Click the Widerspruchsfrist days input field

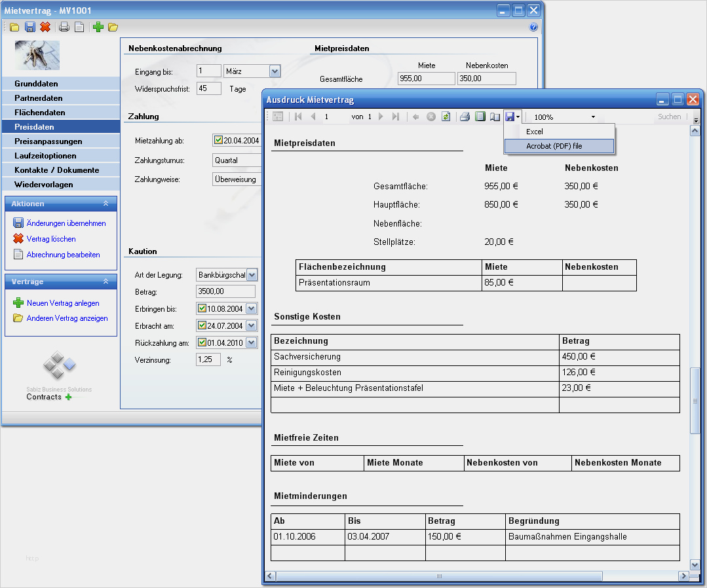coord(209,88)
